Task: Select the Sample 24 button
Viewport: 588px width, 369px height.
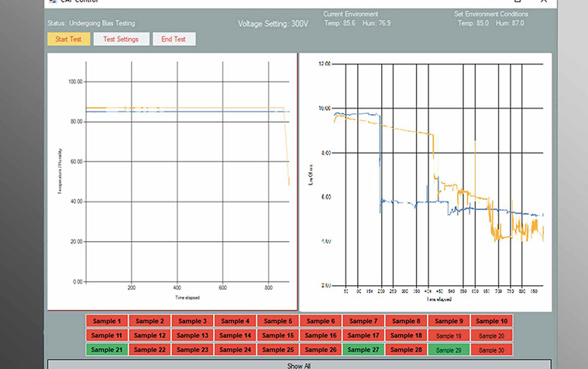Action: click(236, 350)
